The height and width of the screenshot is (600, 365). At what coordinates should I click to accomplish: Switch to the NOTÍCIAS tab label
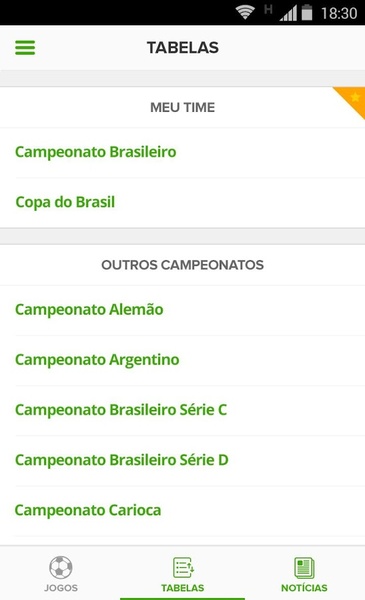[x=304, y=588]
